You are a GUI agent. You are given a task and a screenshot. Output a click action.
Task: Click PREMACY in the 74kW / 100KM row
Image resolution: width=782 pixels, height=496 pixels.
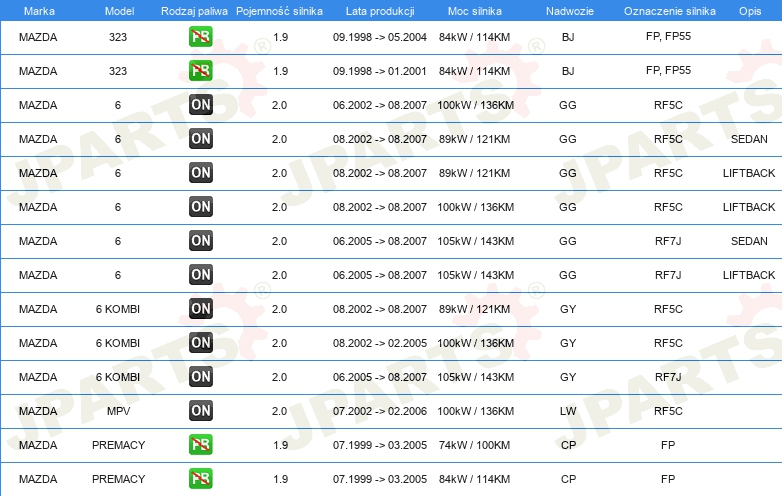(118, 445)
